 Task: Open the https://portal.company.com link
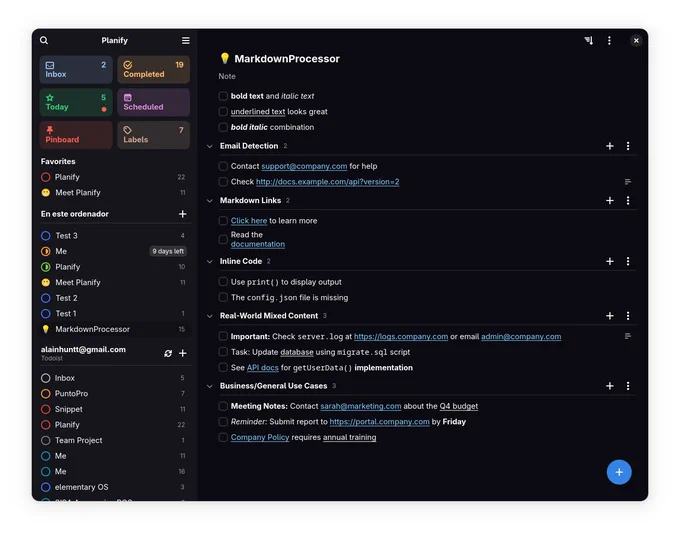(x=379, y=422)
